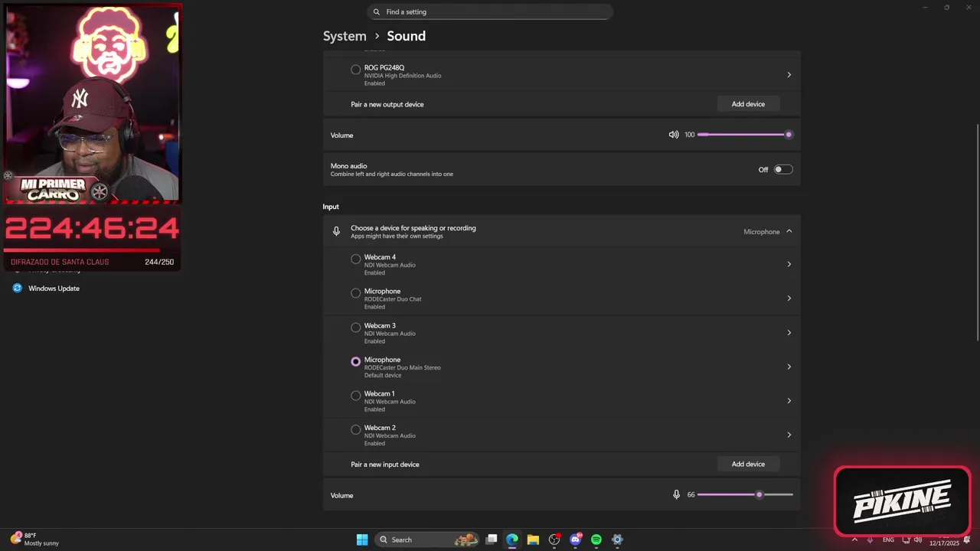Image resolution: width=980 pixels, height=551 pixels.
Task: Open the notification bell in the tray
Action: [x=967, y=540]
